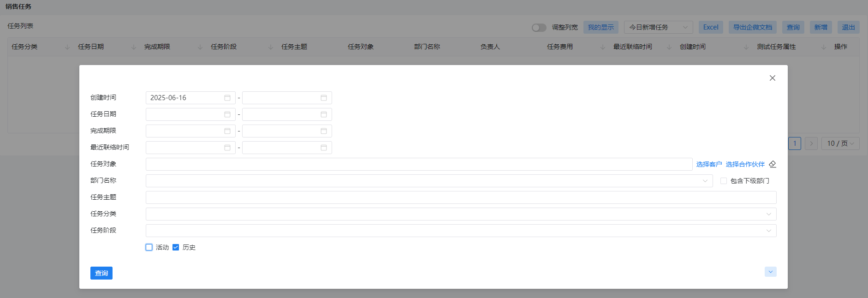Open the 任务阶段 dropdown
868x298 pixels.
(461, 231)
